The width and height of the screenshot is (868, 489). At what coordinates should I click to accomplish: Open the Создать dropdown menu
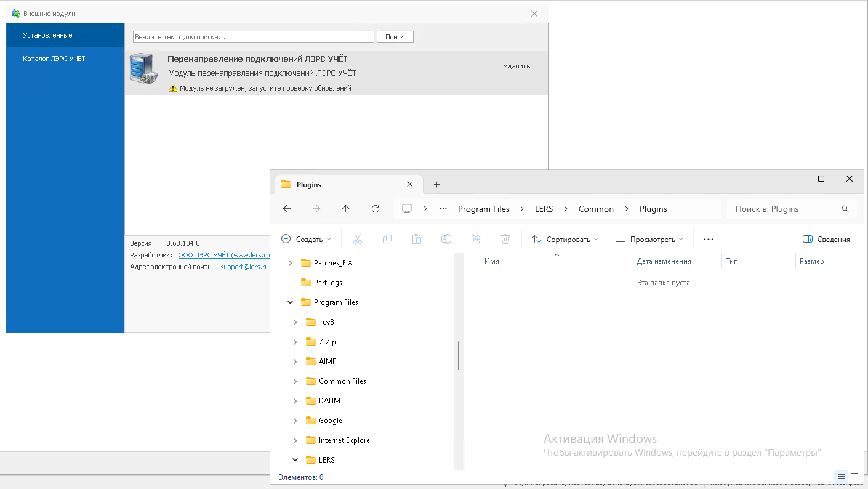click(x=306, y=239)
